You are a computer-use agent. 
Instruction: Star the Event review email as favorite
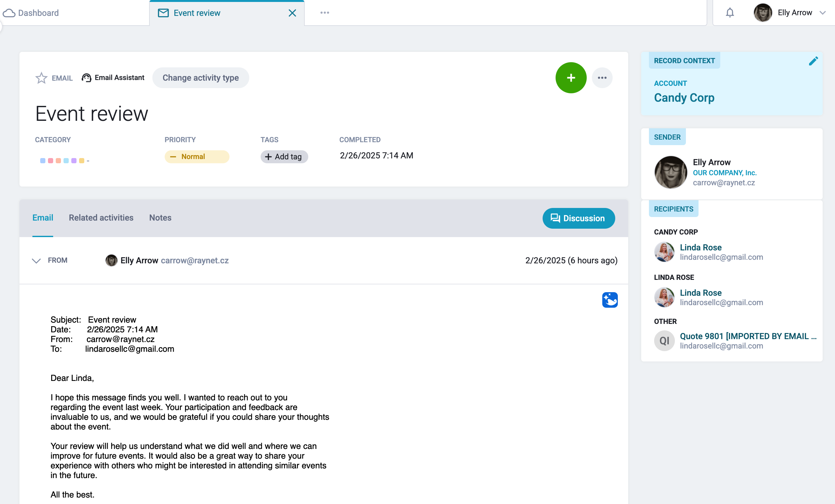pos(41,78)
